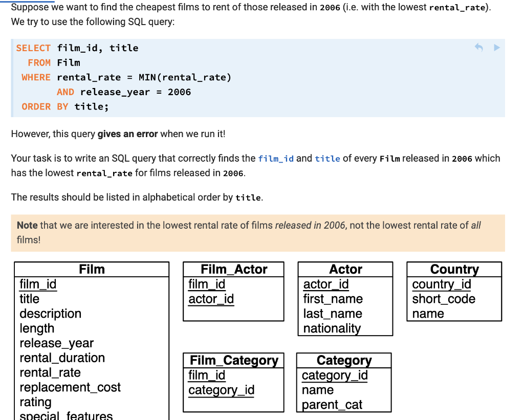The image size is (524, 420).
Task: Run the SQL query with the play icon
Action: (496, 47)
